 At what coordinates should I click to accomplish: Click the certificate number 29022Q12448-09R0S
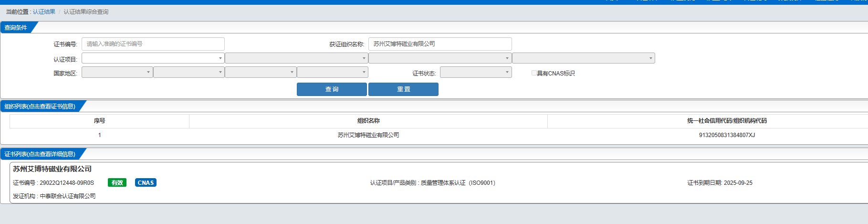coord(67,183)
